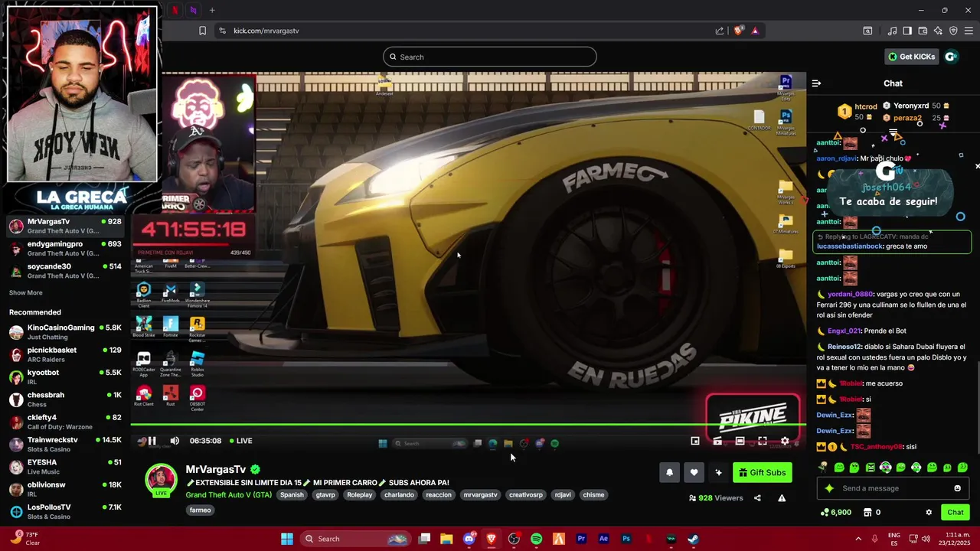Open chat settings gear icon
This screenshot has width=980, height=551.
point(929,513)
